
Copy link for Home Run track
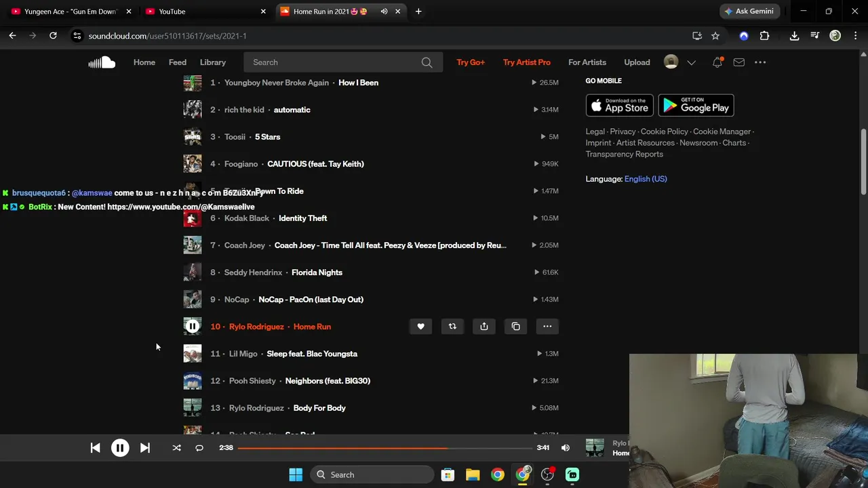515,327
